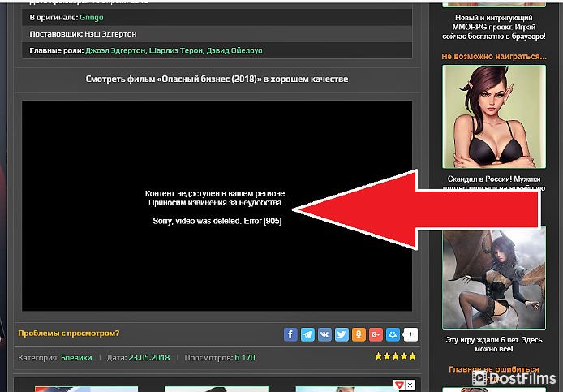The width and height of the screenshot is (563, 392).
Task: Click the date 23.05.2018 link
Action: 149,357
